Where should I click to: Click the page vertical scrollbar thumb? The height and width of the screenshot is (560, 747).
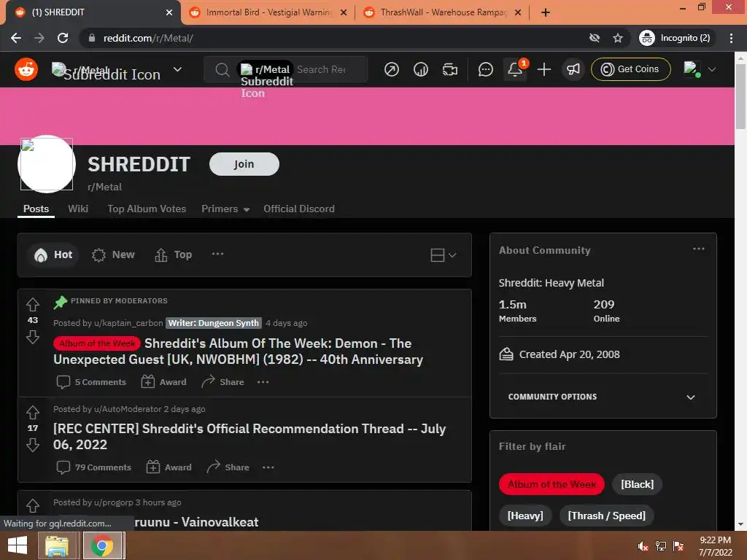[740, 96]
